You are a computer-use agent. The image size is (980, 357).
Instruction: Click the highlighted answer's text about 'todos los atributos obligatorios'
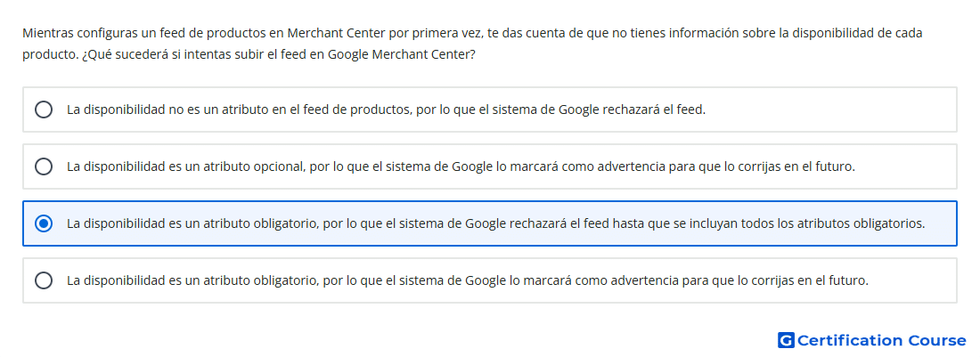coord(495,223)
